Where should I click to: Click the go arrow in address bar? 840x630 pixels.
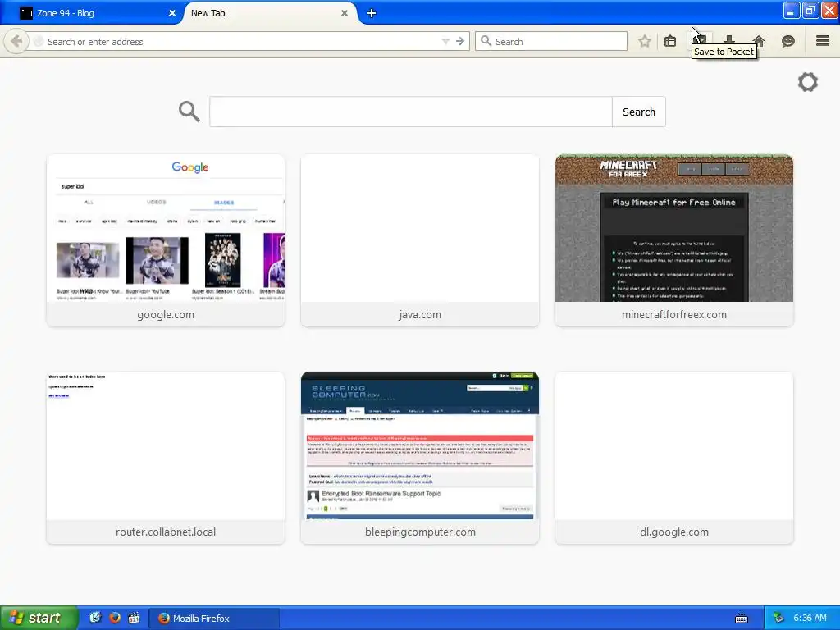[459, 41]
